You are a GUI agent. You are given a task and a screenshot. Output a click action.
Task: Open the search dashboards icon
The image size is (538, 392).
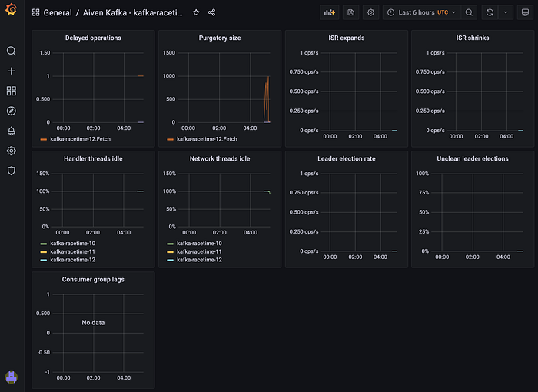click(12, 51)
